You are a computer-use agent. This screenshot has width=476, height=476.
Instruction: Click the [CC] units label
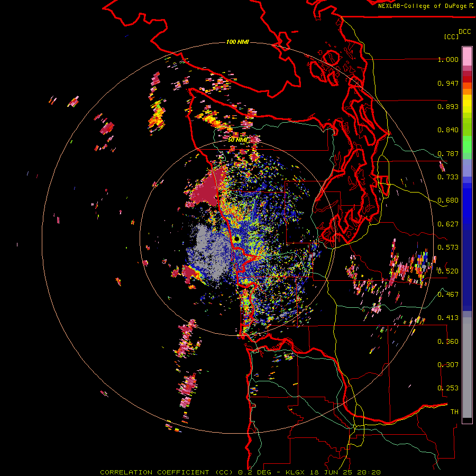pos(451,36)
